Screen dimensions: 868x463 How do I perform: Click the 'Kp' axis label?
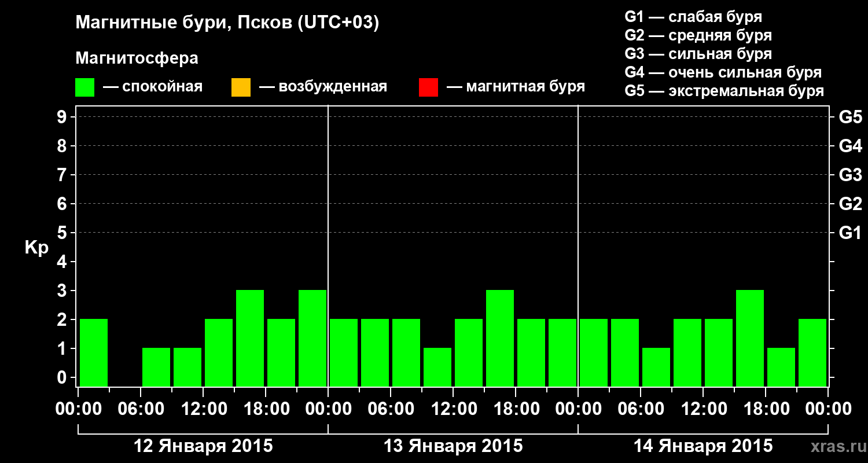(x=36, y=248)
